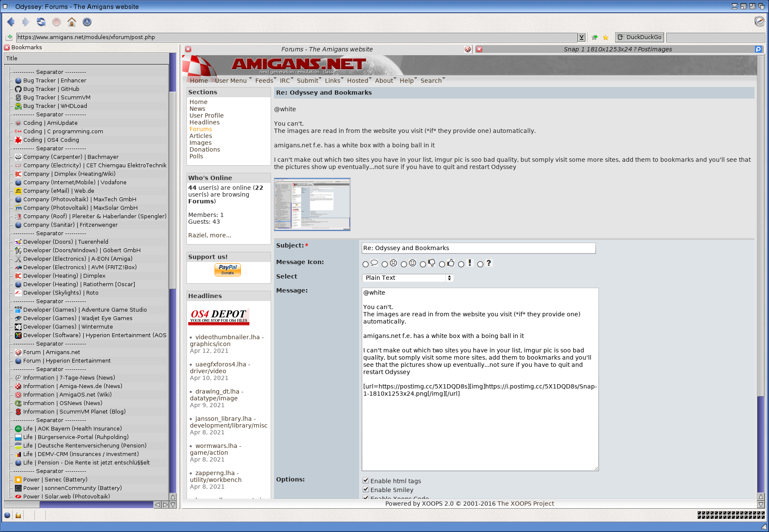Viewport: 769px width, 532px height.
Task: Go forward with the forward arrow
Action: pyautogui.click(x=26, y=22)
